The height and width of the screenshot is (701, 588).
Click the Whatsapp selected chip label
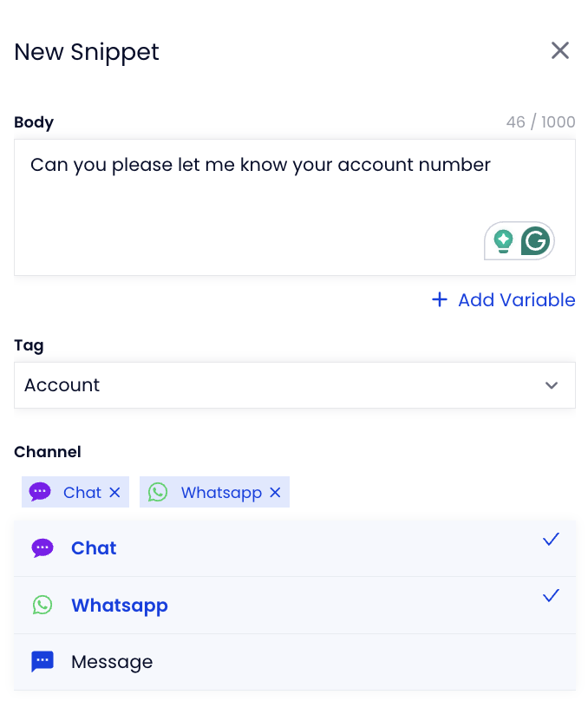click(221, 493)
